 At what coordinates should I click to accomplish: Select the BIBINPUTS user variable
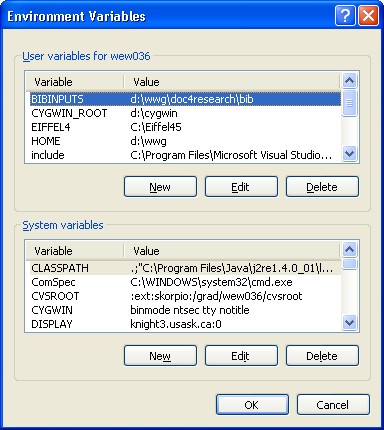185,99
